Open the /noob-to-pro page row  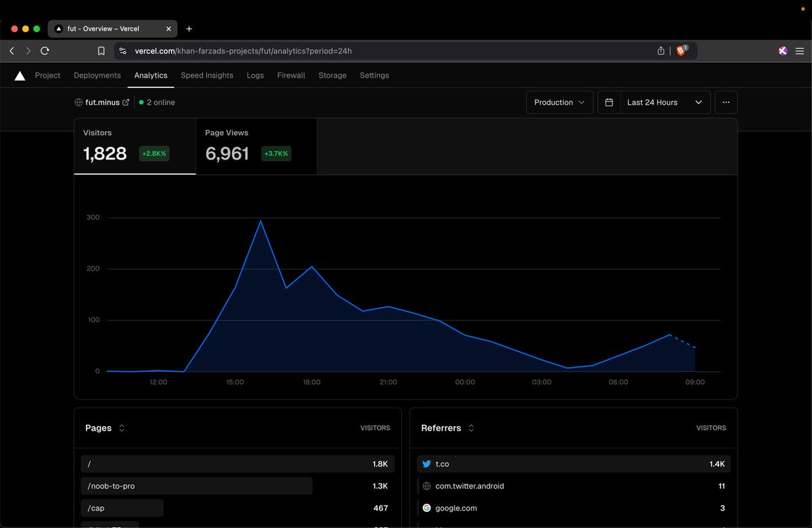tap(238, 486)
